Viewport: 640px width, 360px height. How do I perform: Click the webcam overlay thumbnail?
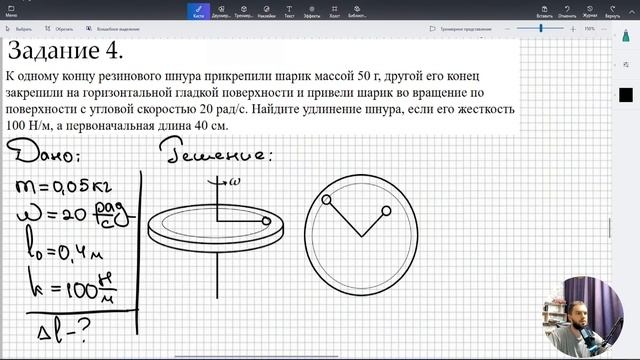tap(582, 317)
